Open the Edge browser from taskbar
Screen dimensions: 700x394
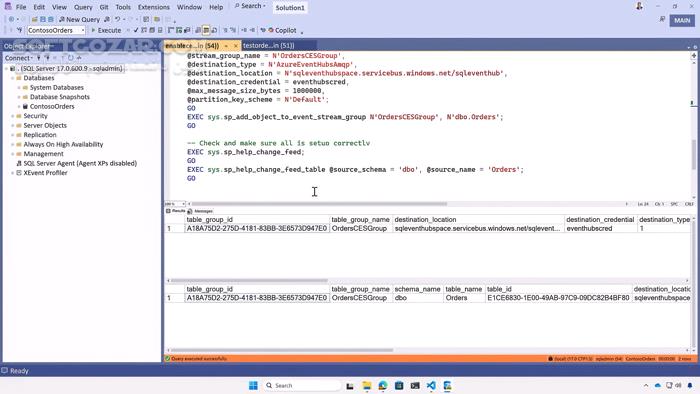(x=383, y=386)
